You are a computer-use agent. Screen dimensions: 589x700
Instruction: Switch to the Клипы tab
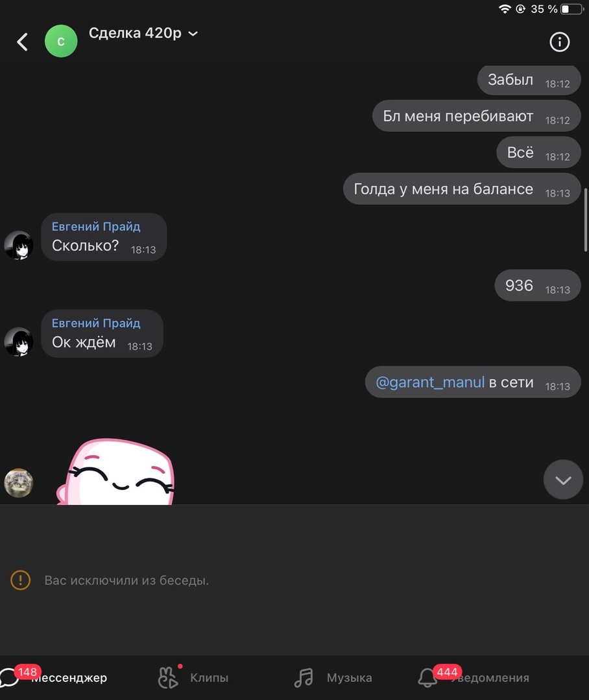193,677
